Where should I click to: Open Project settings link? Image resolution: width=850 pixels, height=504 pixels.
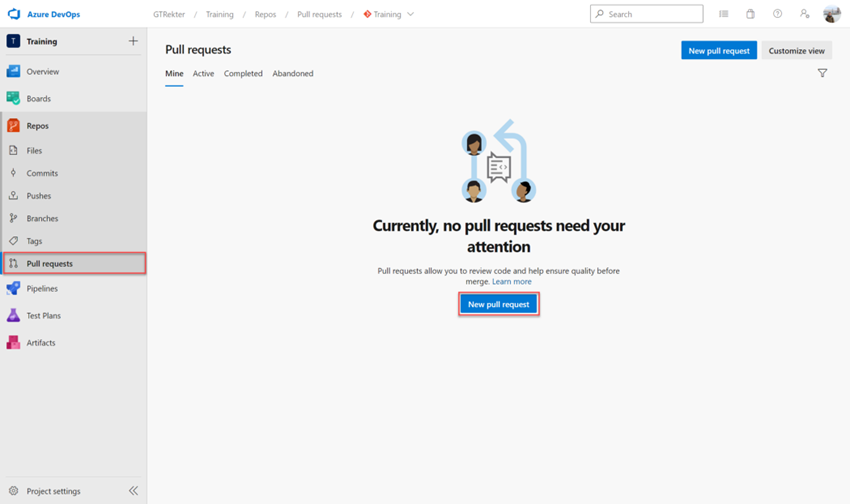[53, 491]
